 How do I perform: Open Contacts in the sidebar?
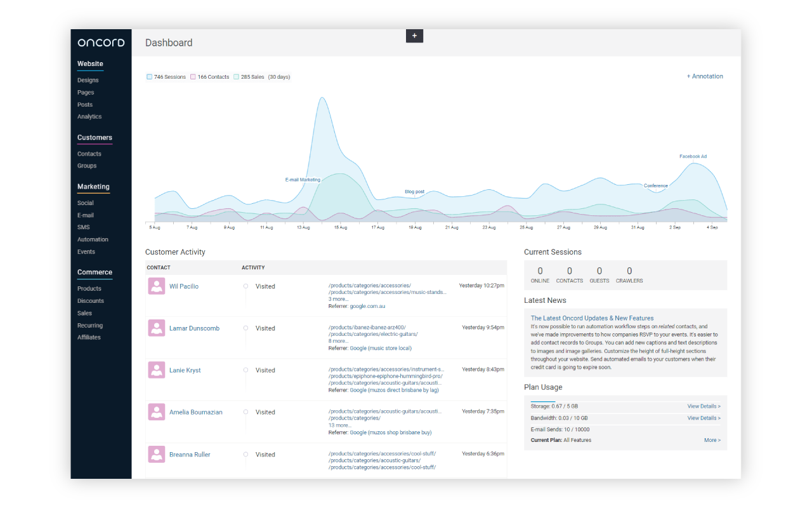89,154
